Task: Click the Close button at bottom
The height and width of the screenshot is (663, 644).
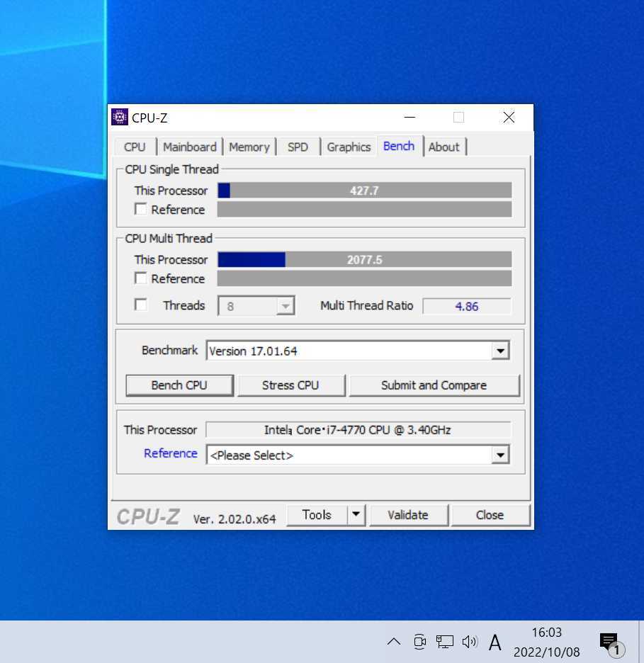Action: point(490,514)
